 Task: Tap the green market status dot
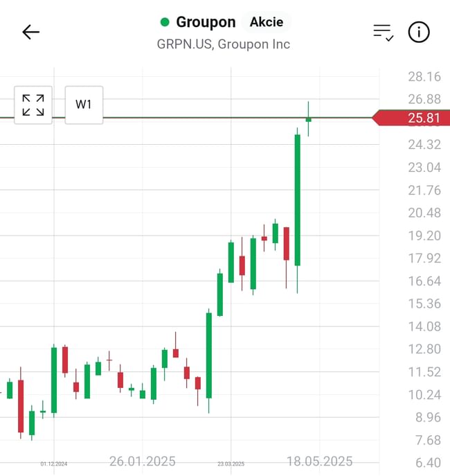[x=165, y=22]
